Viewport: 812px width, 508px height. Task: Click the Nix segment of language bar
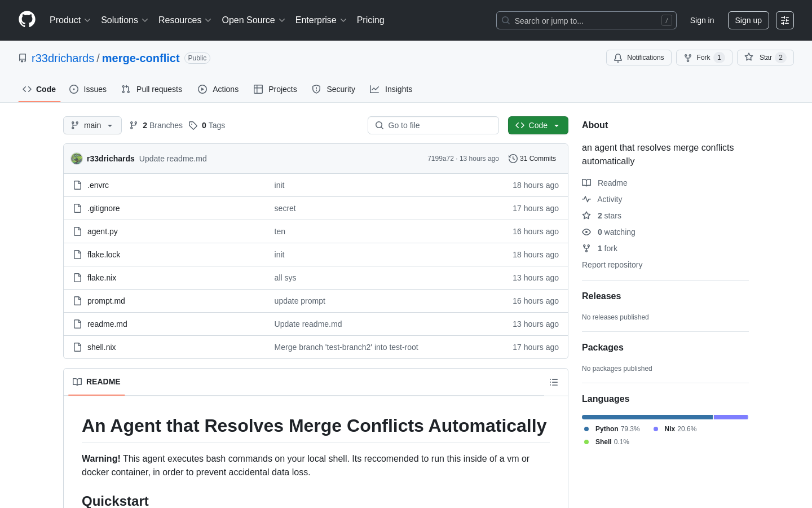click(731, 417)
